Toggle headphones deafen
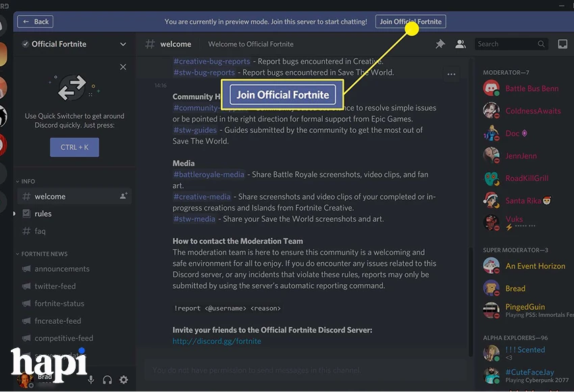This screenshot has height=392, width=574. 107,380
